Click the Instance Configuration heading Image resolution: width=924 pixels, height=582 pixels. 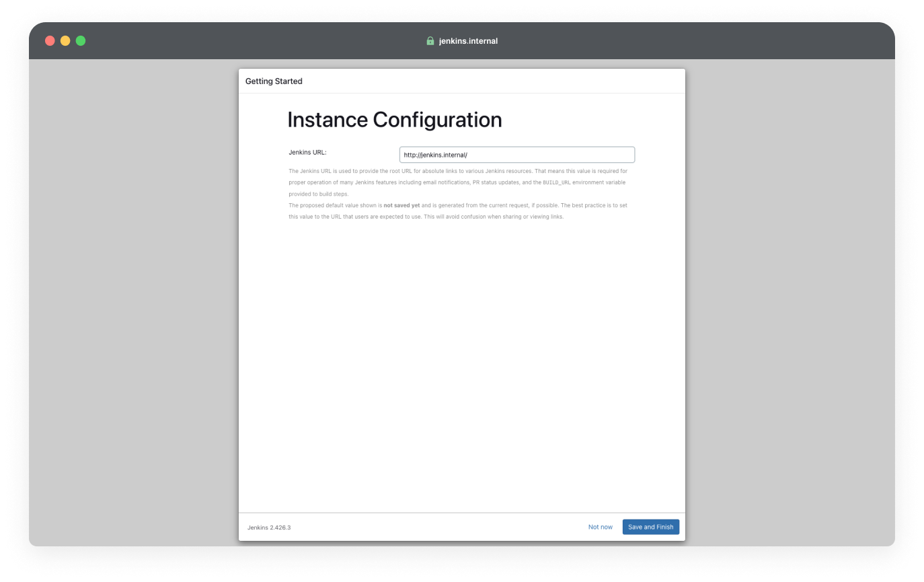395,119
